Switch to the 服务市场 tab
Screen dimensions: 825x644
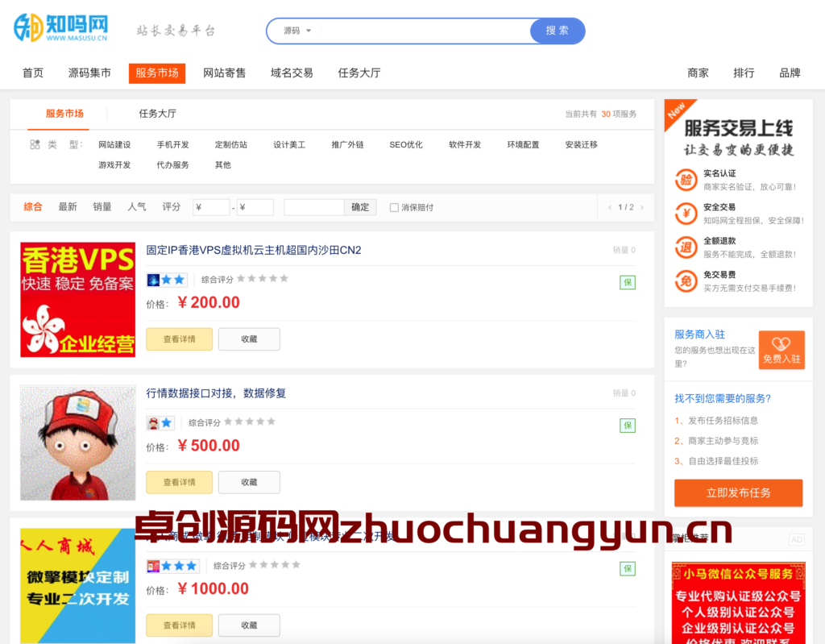pyautogui.click(x=64, y=114)
